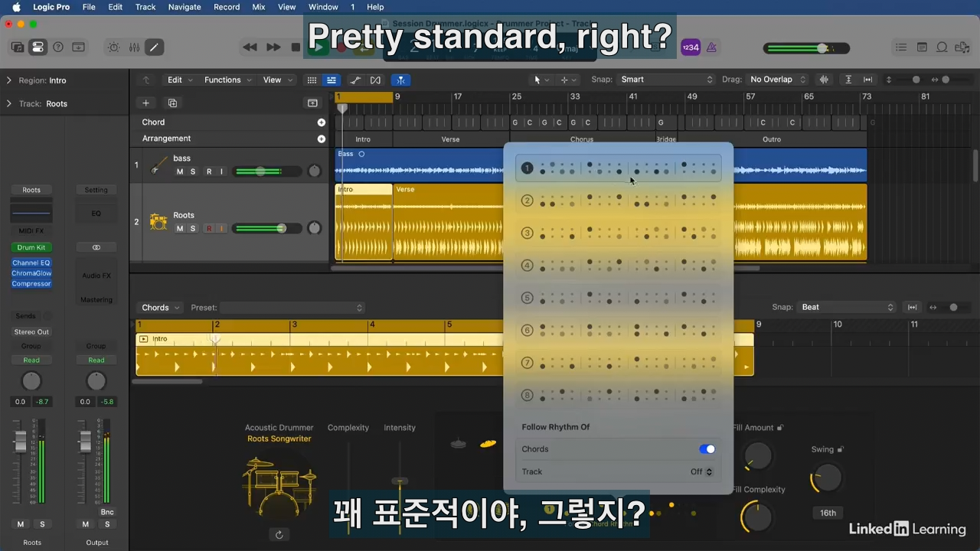
Task: Click the Stop transport button
Action: [x=296, y=47]
